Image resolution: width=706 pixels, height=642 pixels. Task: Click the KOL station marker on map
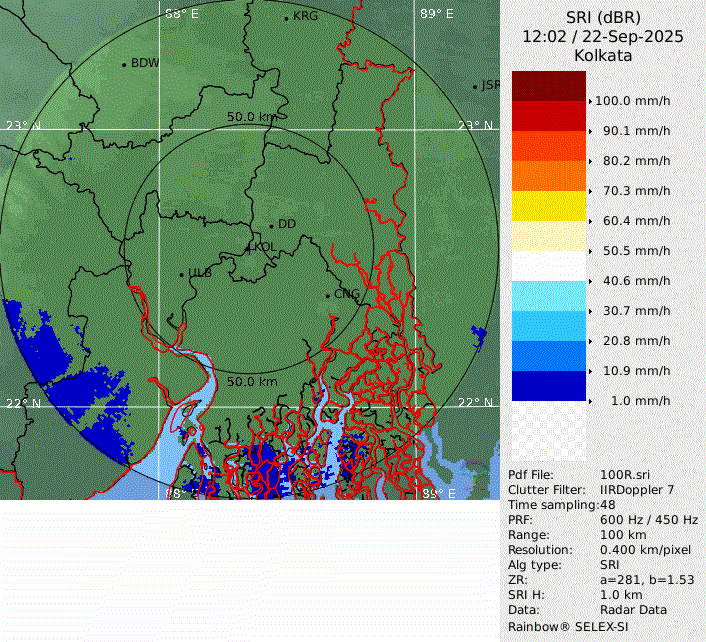point(249,248)
